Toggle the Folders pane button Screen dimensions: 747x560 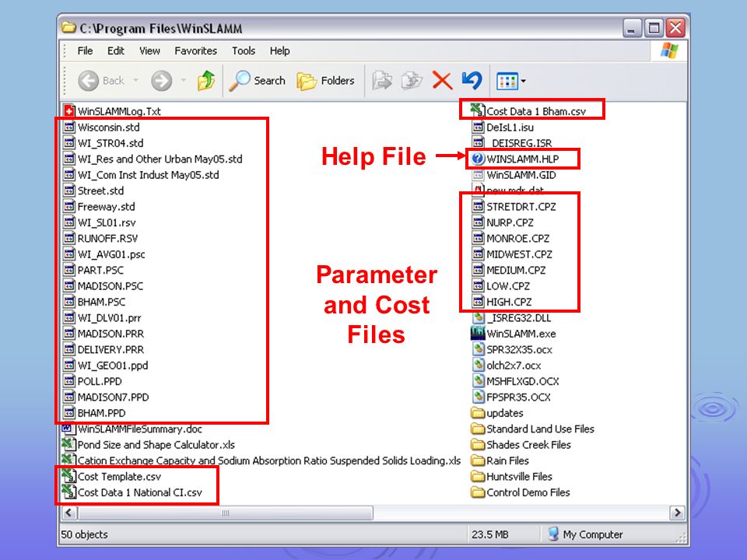(326, 81)
